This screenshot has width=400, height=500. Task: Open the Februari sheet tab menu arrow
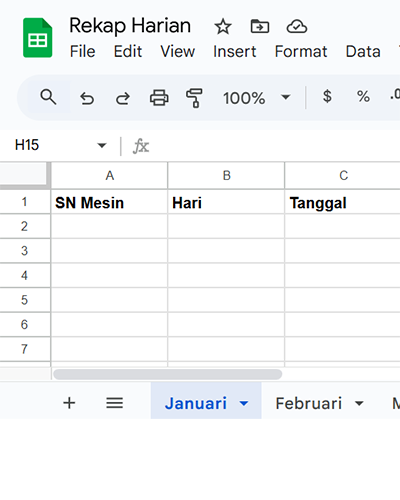pos(359,404)
